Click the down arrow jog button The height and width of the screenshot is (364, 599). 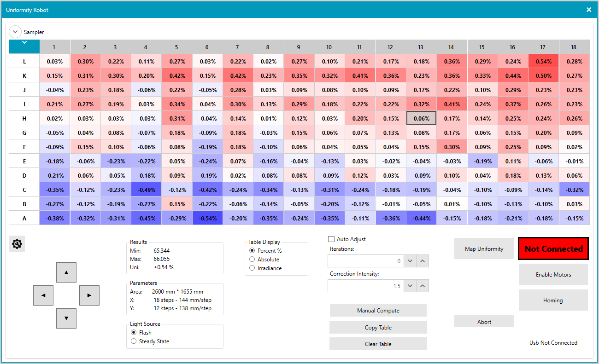66,318
